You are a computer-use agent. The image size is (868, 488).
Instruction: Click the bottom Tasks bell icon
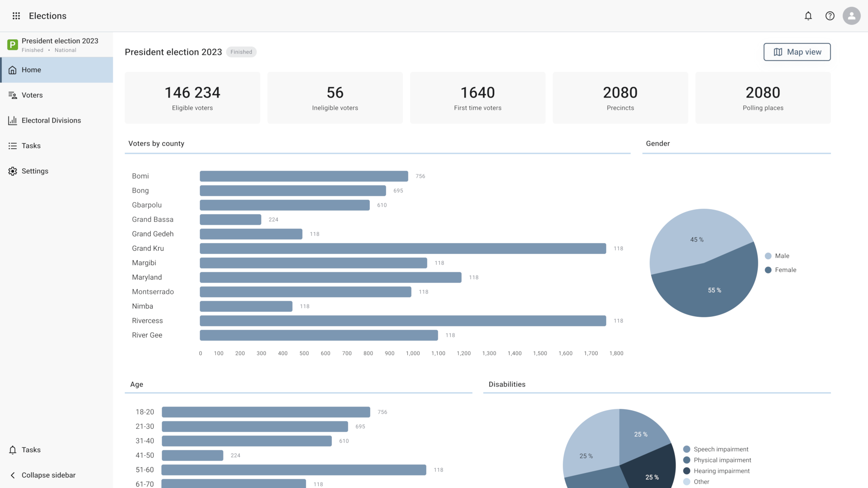point(13,450)
